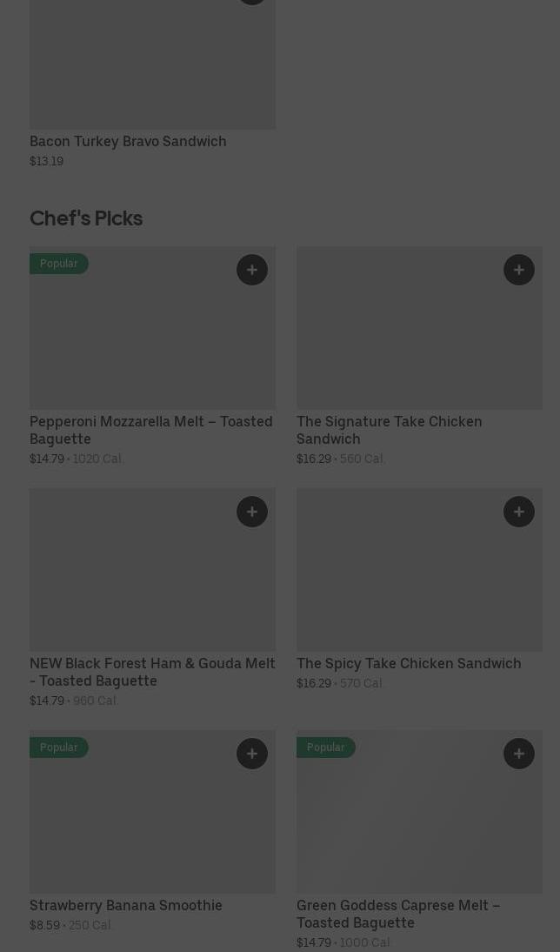Open NEW Black Forest Ham & Gouda Melt title
Screen dimensions: 560x952
(x=152, y=672)
